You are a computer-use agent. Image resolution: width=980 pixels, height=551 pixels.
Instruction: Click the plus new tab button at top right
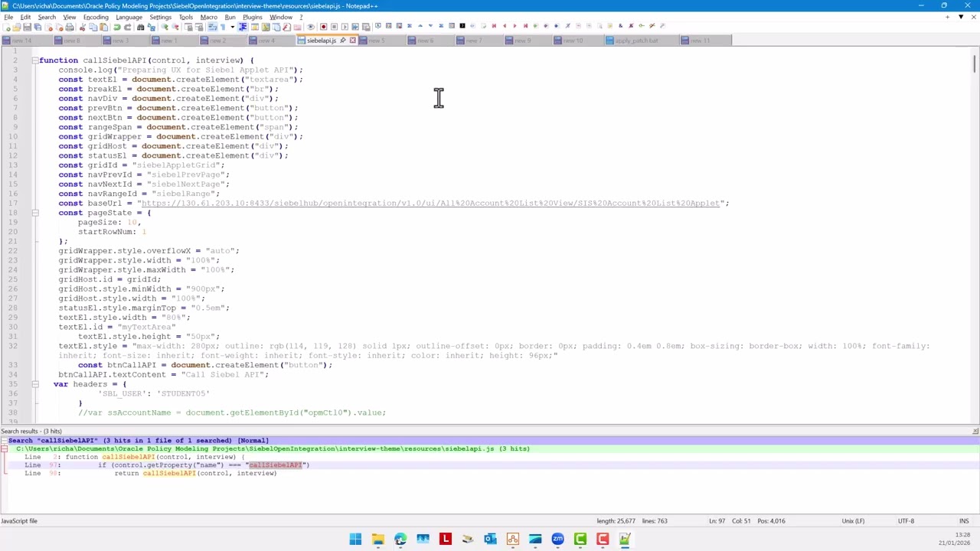[x=948, y=17]
